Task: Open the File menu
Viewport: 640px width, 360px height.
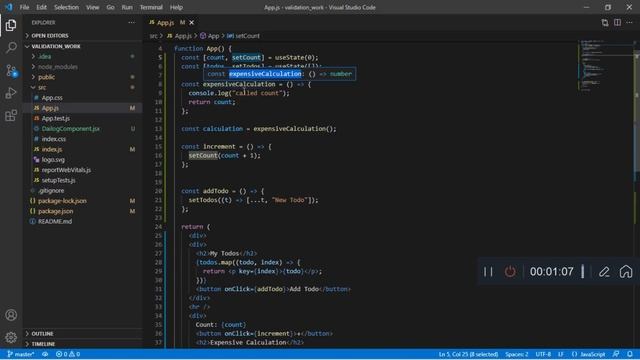Action: pyautogui.click(x=24, y=7)
